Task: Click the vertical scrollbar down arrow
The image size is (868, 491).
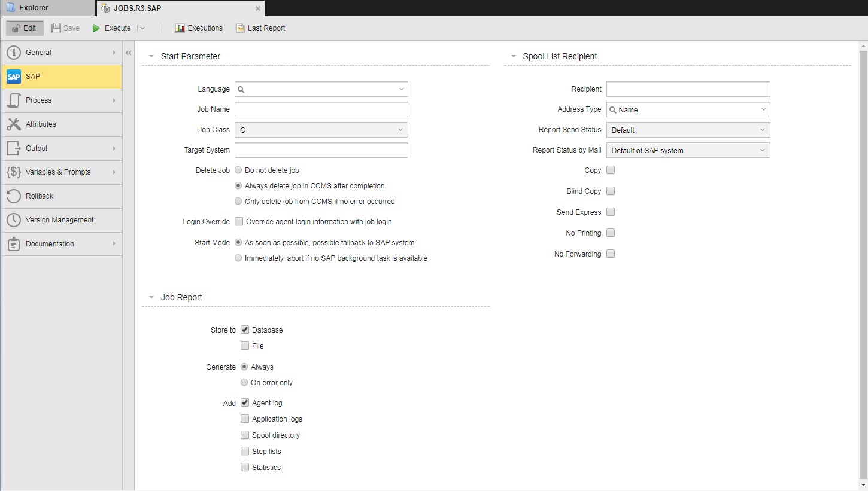Action: (863, 485)
